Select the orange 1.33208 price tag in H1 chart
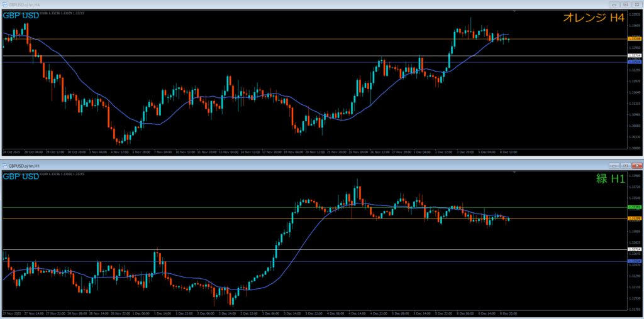The image size is (644, 319). 634,219
